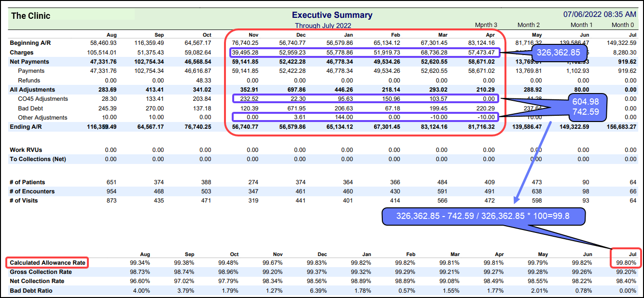Select the Beginning A/R row label
This screenshot has width=644, height=298.
click(31, 43)
